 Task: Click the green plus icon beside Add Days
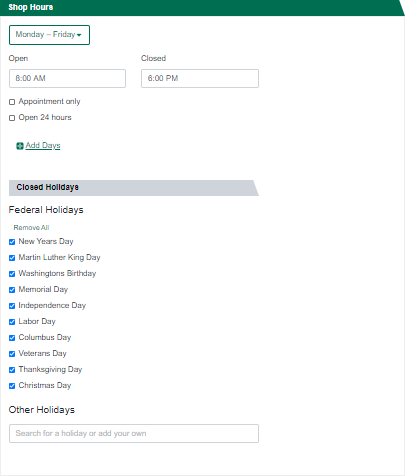(20, 146)
